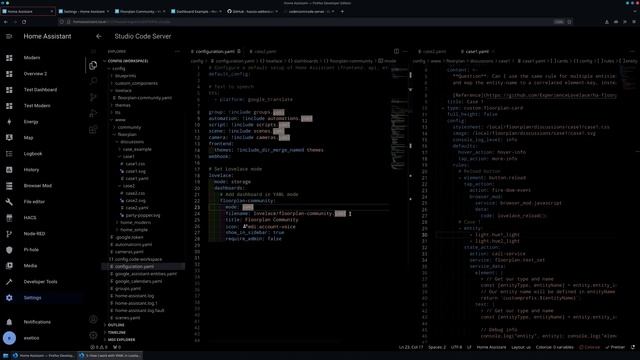Reload page in Firefox toolbar
This screenshot has width=640, height=360.
point(24,22)
